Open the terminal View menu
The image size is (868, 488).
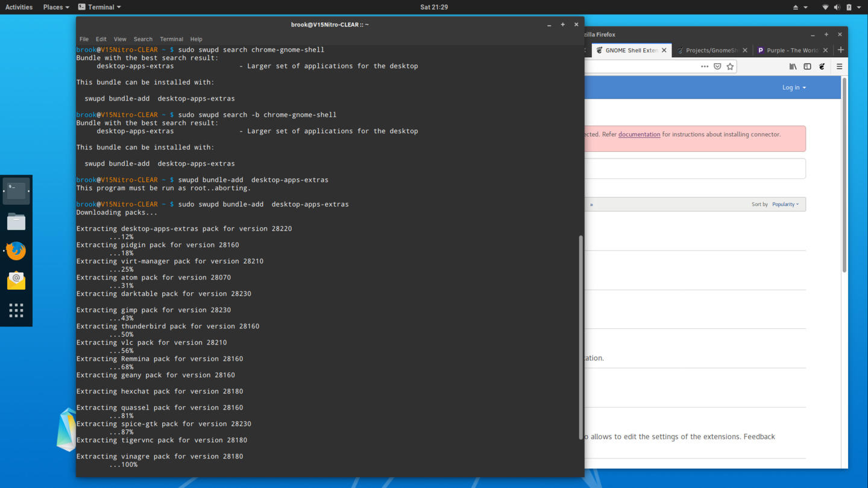coord(120,39)
